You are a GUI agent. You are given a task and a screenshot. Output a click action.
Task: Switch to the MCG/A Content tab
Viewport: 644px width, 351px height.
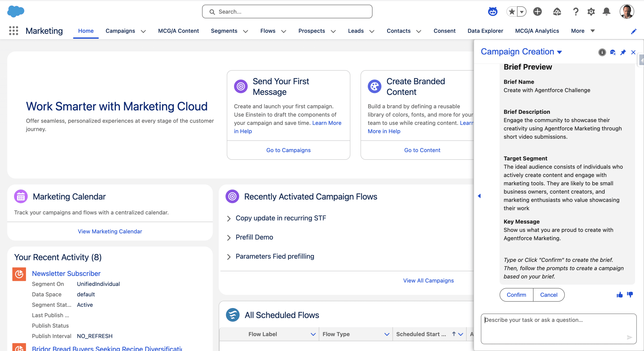[178, 31]
